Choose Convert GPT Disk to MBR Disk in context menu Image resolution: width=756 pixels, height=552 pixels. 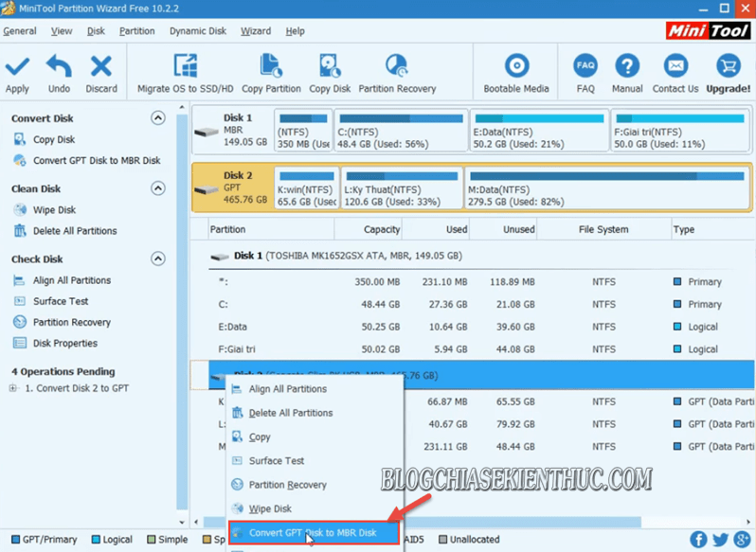coord(315,533)
